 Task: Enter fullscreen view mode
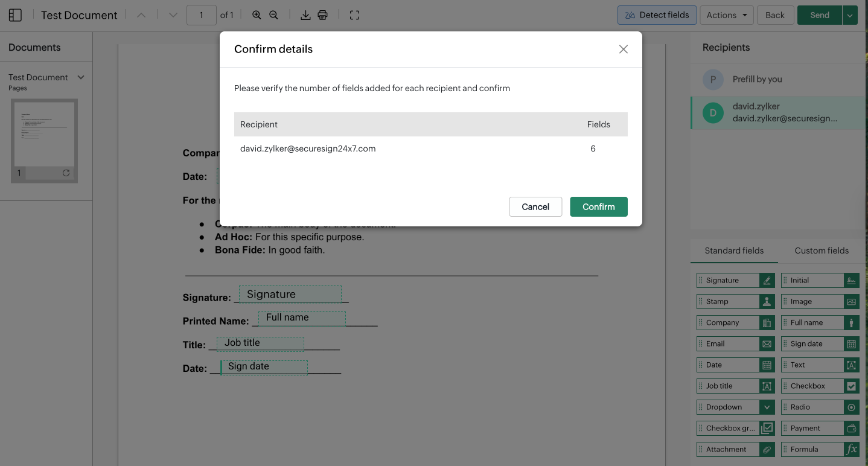[354, 15]
